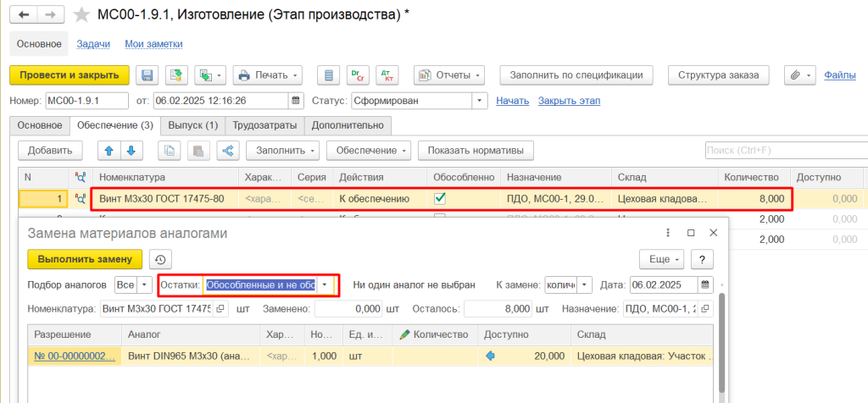Open the Мои заметки navigation link
The image size is (868, 403).
154,44
